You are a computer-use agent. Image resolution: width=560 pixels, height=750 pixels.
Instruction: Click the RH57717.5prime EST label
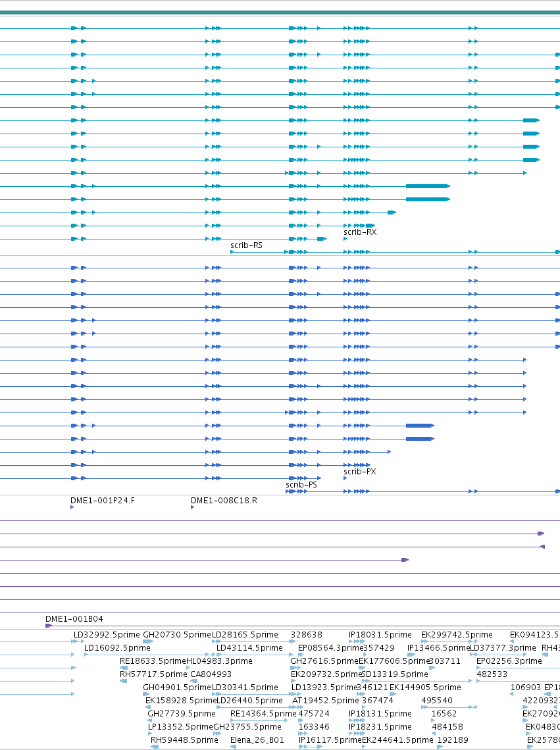point(153,674)
